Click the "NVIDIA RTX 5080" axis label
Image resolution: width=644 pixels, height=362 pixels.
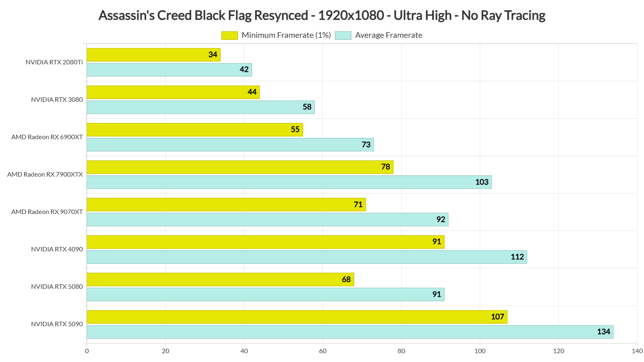pos(57,286)
